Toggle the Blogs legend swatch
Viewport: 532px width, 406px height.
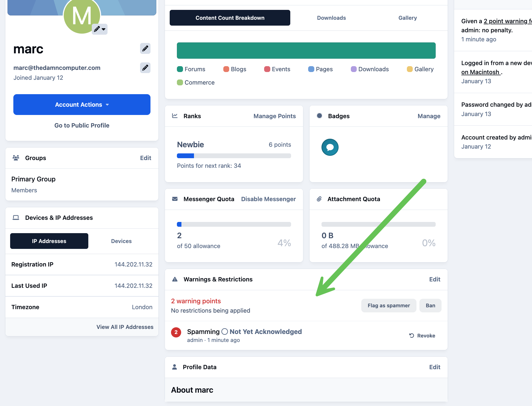pos(226,69)
